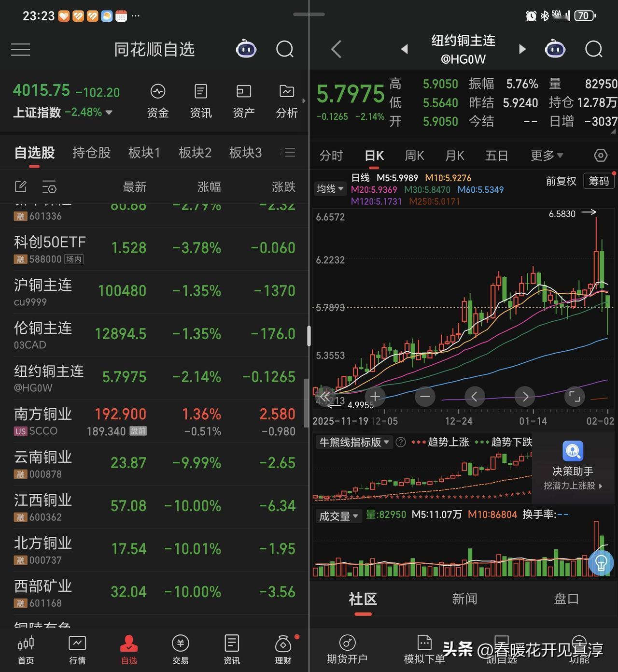The height and width of the screenshot is (672, 618).
Task: Switch chart to 分时 view
Action: click(x=331, y=156)
